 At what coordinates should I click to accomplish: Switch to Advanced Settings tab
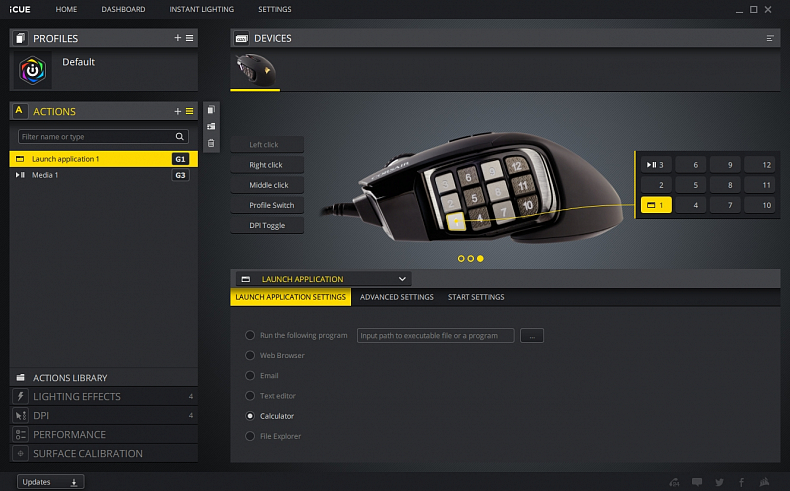[x=397, y=297]
